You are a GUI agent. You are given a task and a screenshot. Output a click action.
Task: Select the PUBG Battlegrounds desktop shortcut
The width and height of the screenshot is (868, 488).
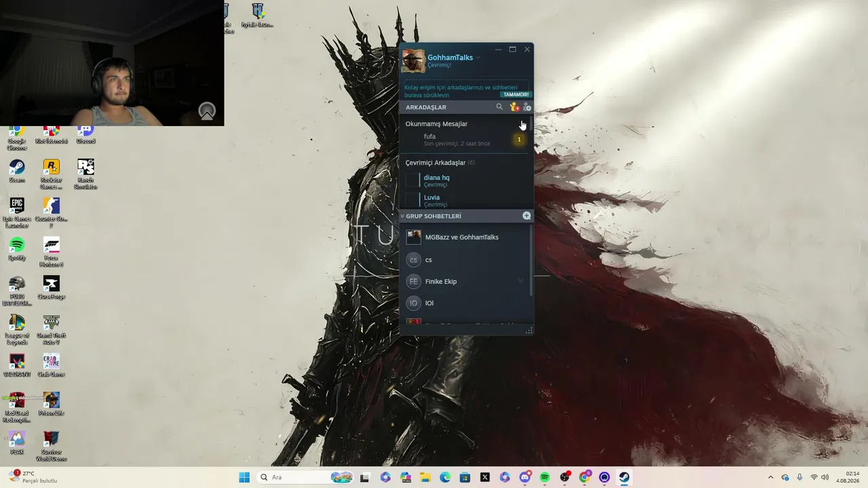click(17, 291)
